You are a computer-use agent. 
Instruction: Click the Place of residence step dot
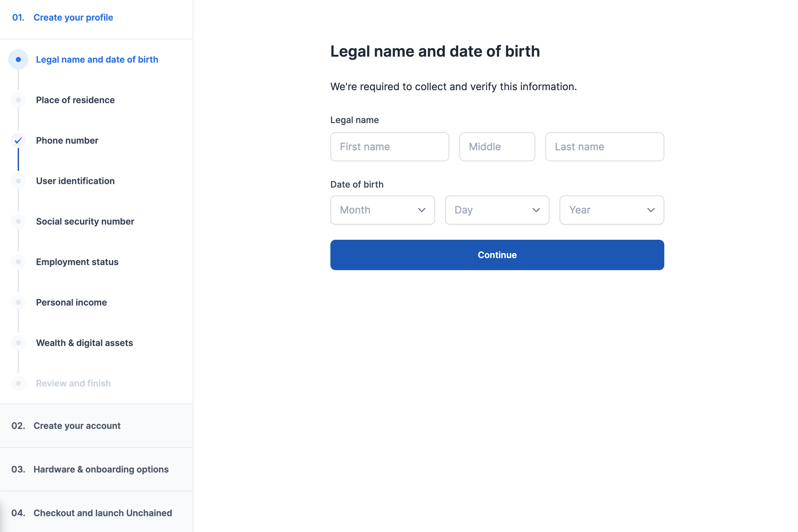[x=18, y=100]
